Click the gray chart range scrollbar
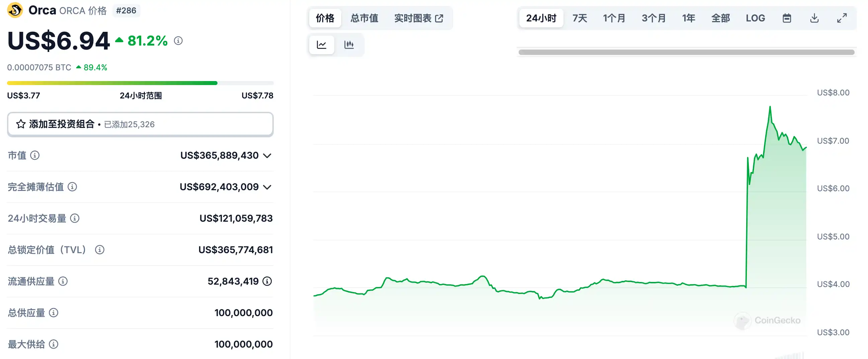 coord(686,52)
